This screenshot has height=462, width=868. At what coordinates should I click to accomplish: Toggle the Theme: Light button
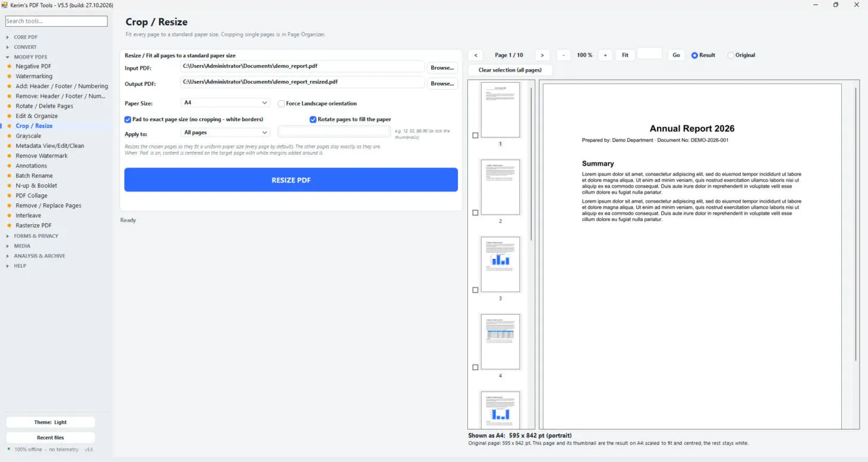pyautogui.click(x=51, y=422)
